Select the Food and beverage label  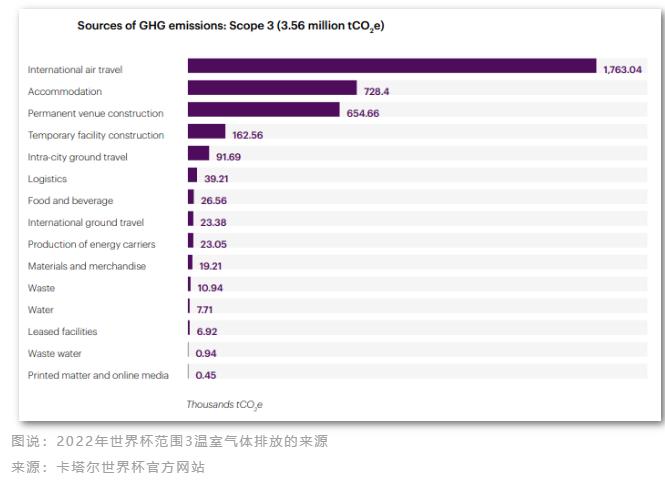click(70, 201)
